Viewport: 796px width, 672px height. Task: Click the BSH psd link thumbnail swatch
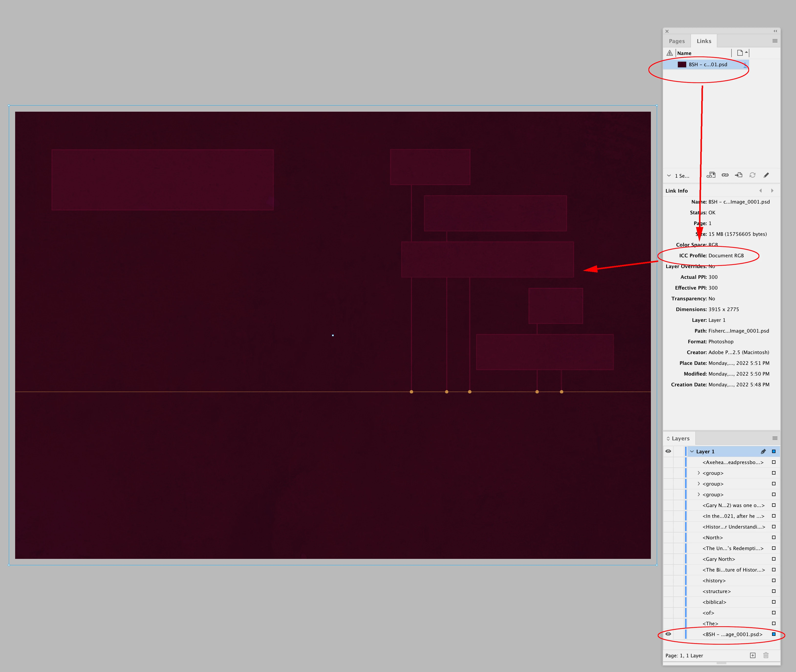pos(682,64)
